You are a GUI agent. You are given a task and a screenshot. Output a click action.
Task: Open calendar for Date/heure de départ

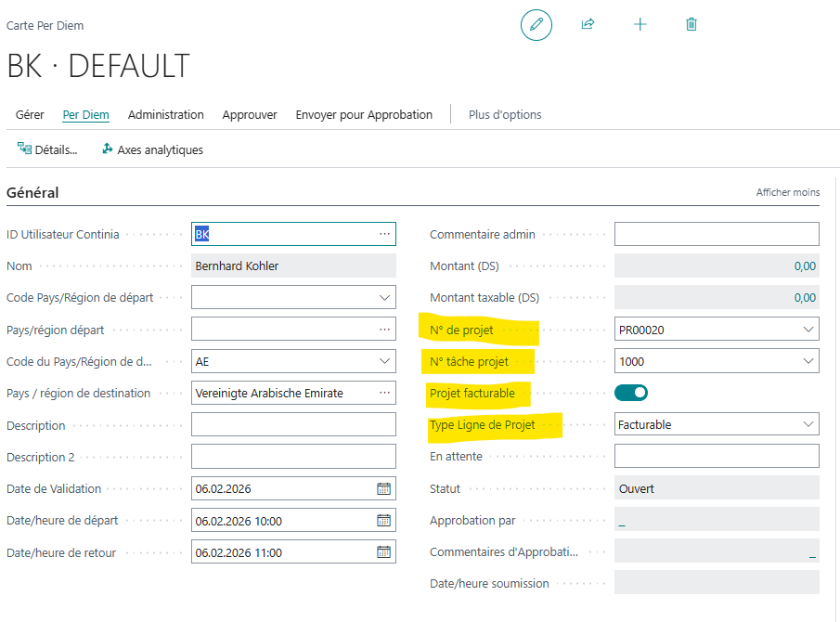[x=383, y=521]
